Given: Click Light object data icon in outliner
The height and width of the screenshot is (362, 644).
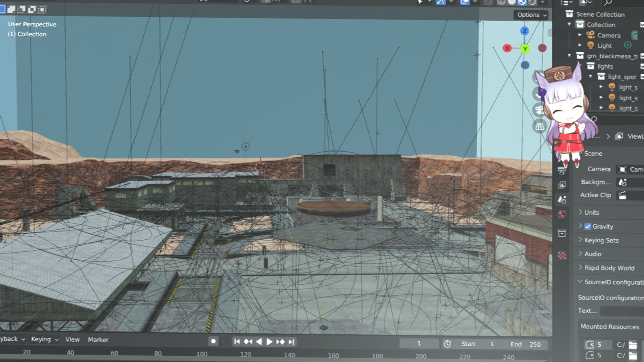Looking at the screenshot, I should (628, 45).
